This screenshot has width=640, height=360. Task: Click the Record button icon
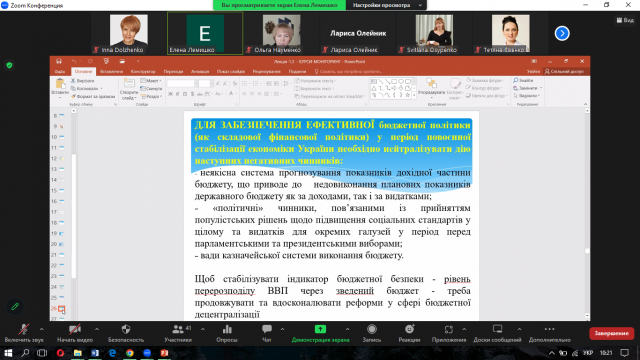pos(372,329)
